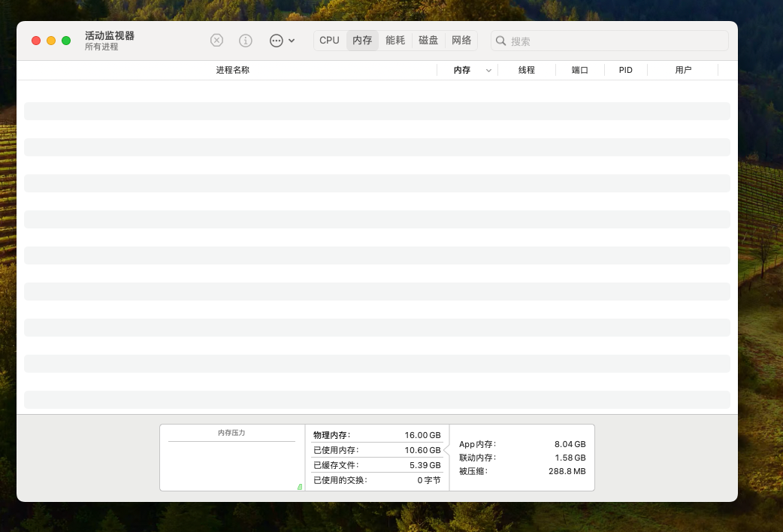Click the 内存压力 graph area
Viewport: 783px width, 532px height.
click(x=231, y=464)
